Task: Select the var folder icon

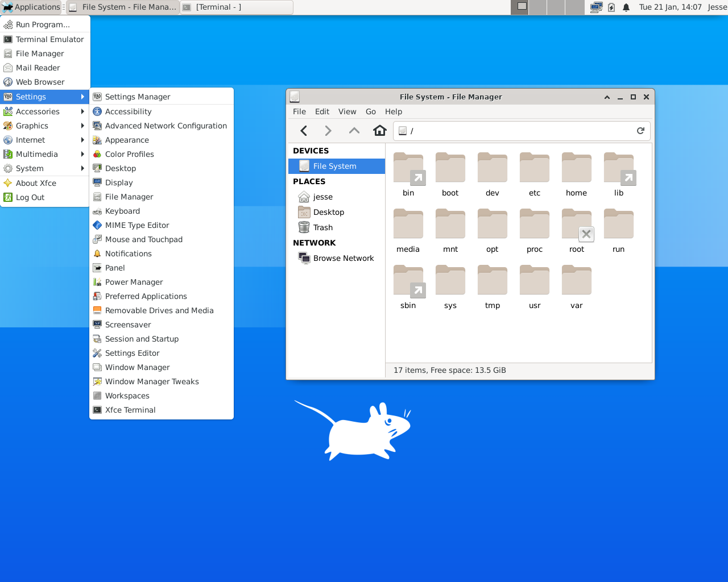Action: [577, 280]
